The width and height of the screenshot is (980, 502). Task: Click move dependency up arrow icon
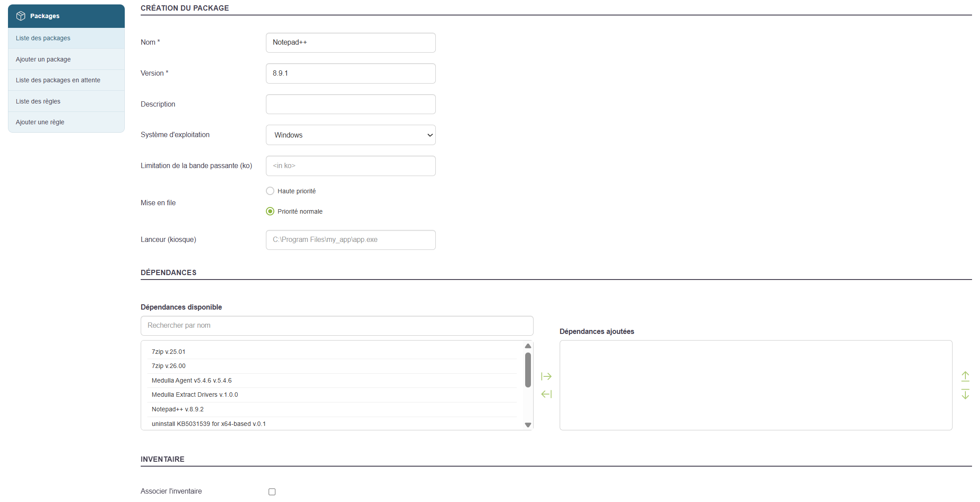(965, 376)
